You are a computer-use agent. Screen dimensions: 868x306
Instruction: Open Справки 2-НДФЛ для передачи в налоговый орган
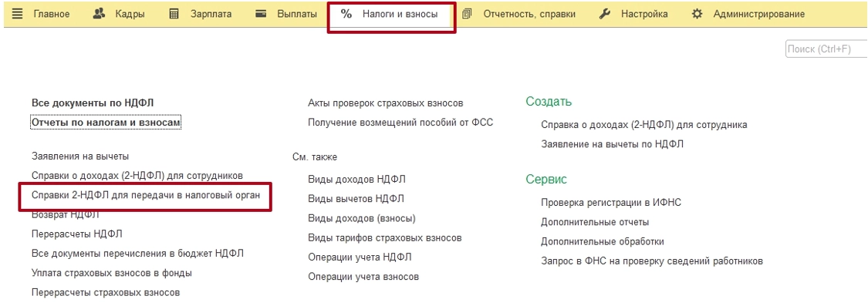[146, 195]
